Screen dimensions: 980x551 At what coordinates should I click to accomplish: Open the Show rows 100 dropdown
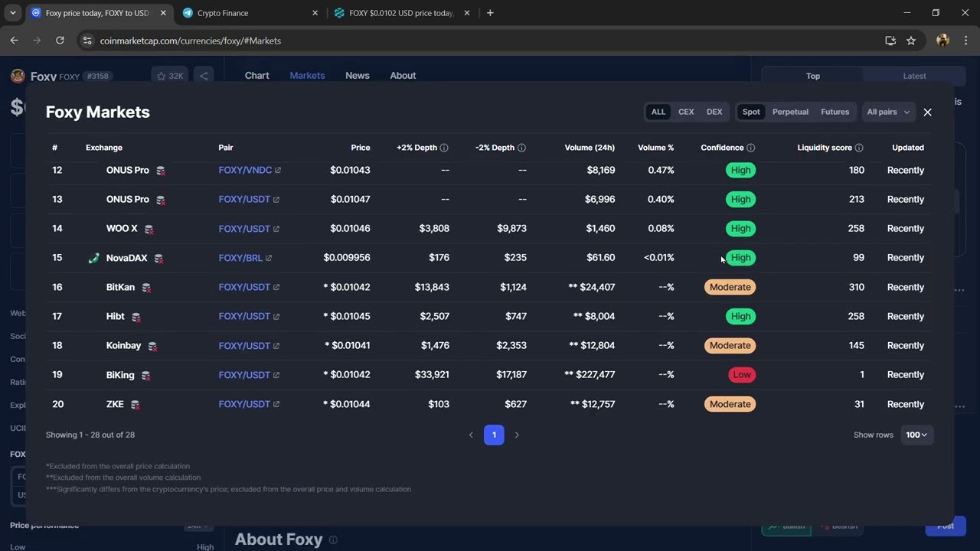click(916, 435)
